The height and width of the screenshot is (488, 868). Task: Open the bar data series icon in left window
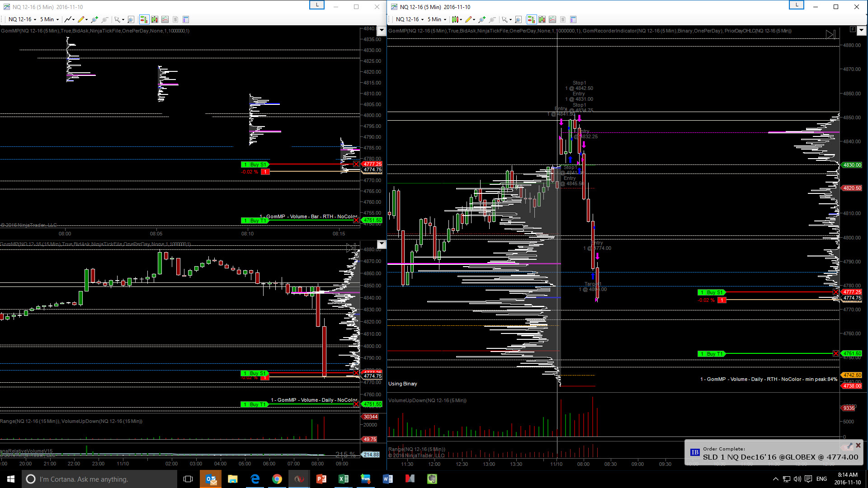155,19
